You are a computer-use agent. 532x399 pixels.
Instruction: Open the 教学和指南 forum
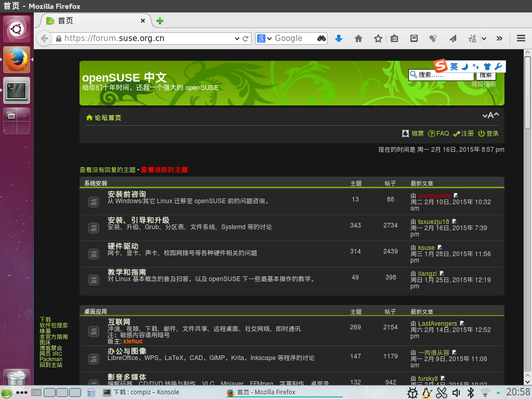[127, 272]
